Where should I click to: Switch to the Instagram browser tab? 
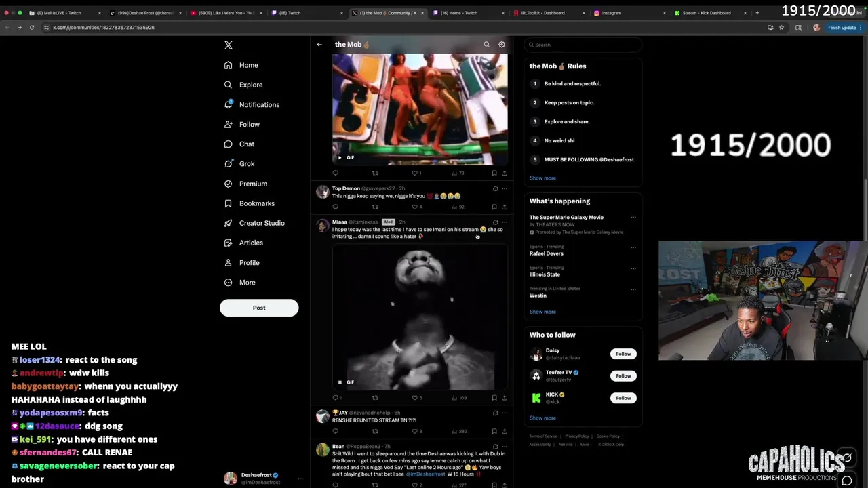[611, 13]
